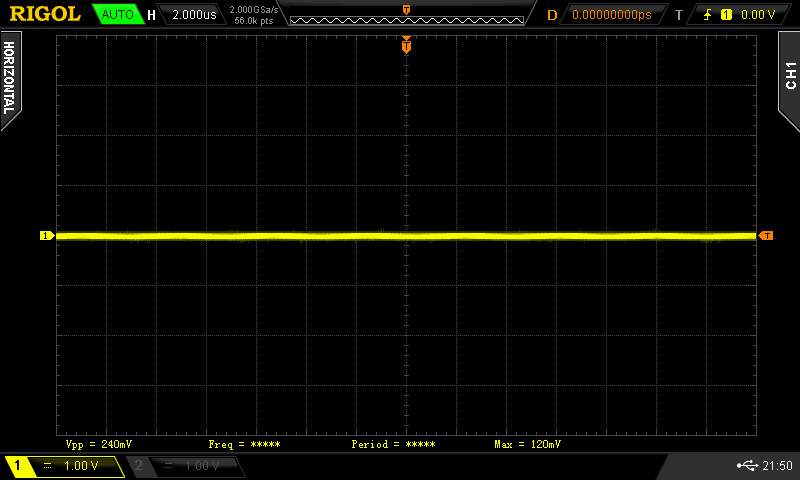
Task: Click the orange D delay icon
Action: [x=552, y=15]
